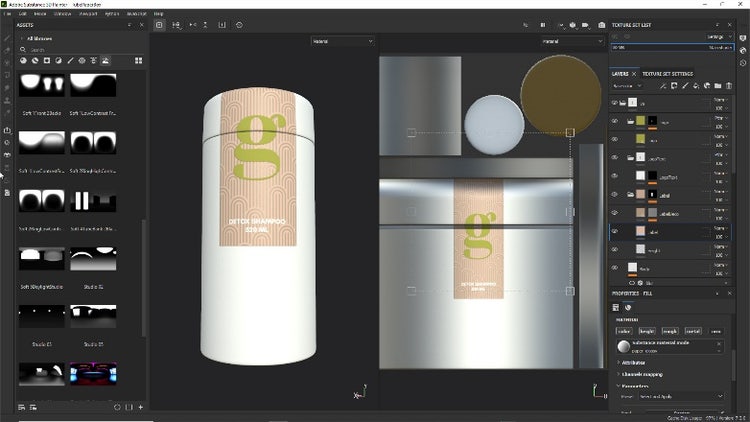Open the 3D viewport Material dropdown

(x=341, y=41)
